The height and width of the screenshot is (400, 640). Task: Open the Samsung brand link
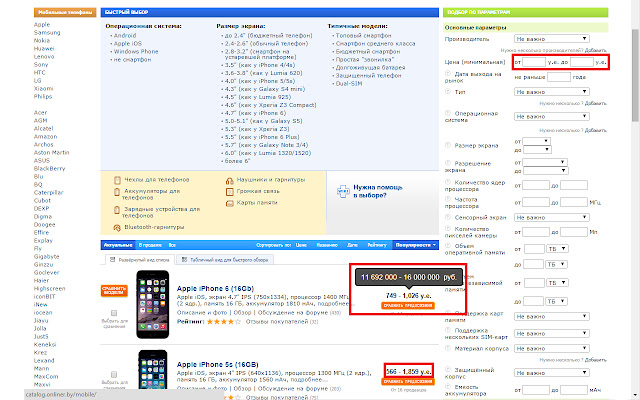47,33
